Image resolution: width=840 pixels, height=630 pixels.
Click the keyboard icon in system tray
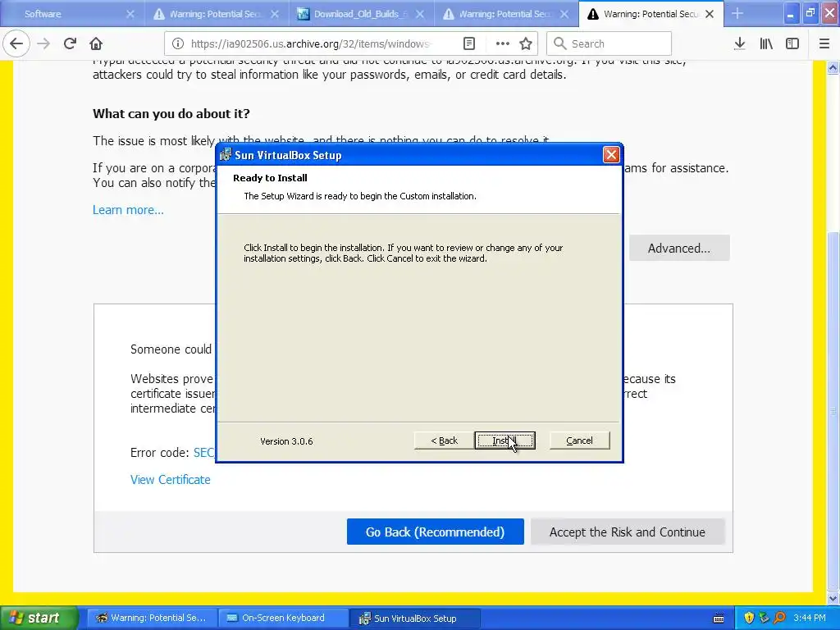(719, 619)
